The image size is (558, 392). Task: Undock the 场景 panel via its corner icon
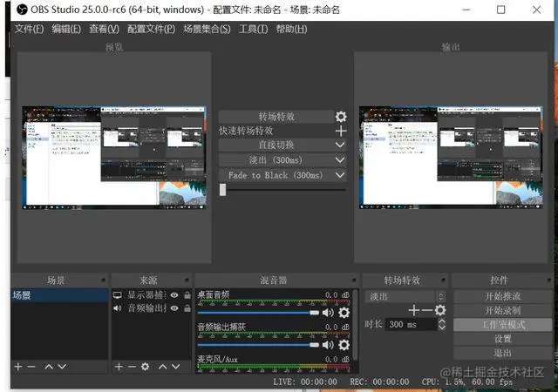point(103,280)
